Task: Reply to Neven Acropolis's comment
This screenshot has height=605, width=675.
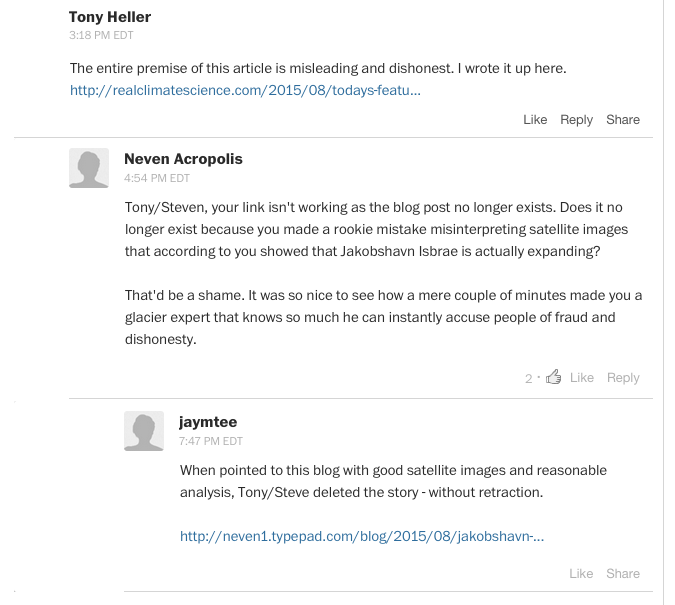Action: (623, 377)
